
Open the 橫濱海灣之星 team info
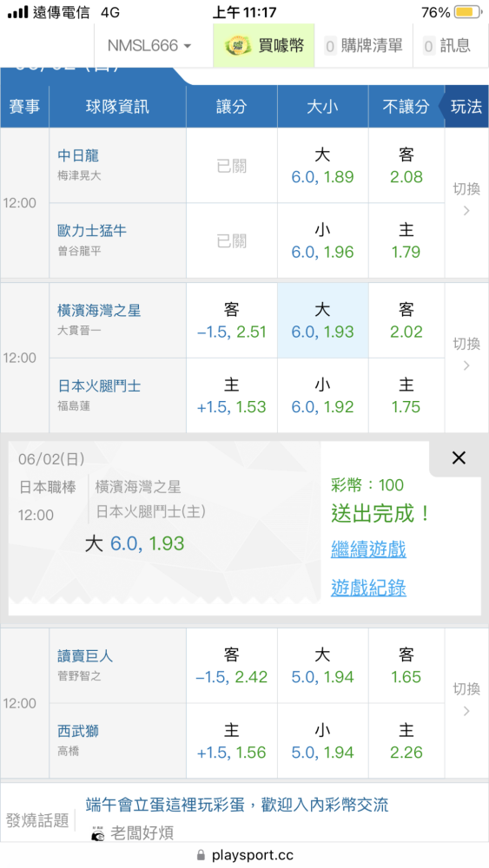point(99,311)
